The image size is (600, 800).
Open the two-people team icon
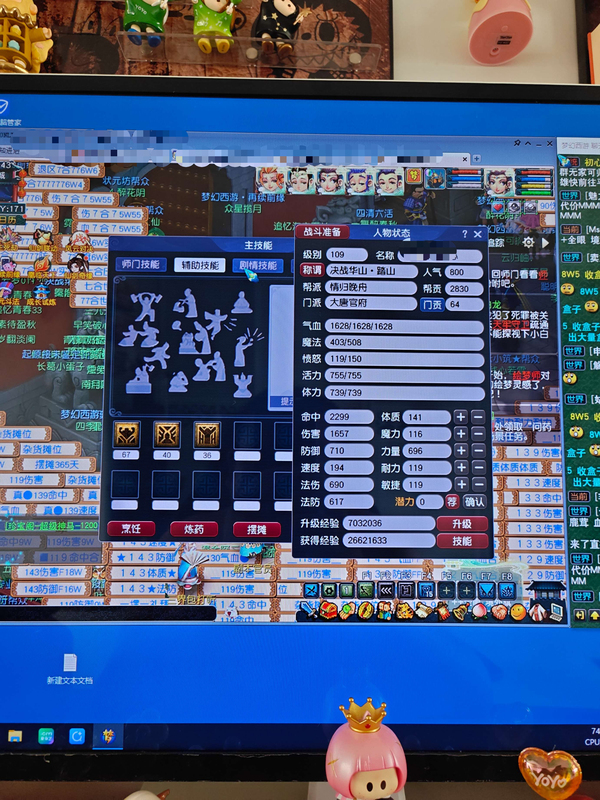(x=384, y=610)
